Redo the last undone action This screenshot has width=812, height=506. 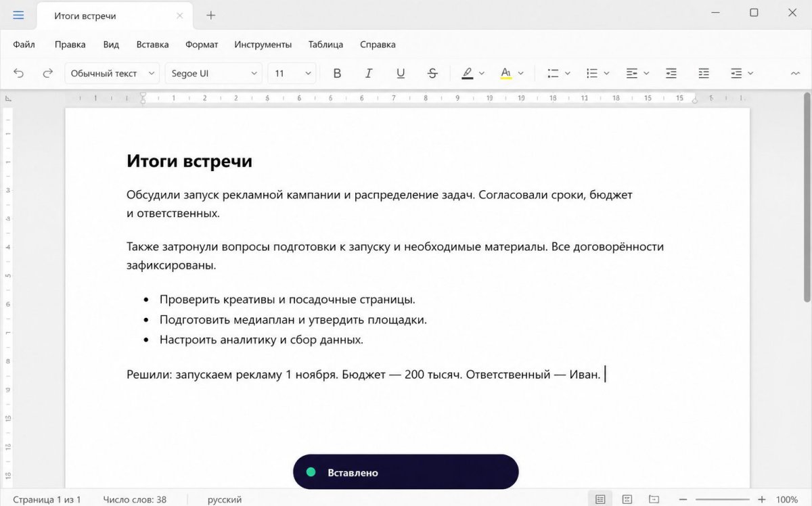[47, 73]
